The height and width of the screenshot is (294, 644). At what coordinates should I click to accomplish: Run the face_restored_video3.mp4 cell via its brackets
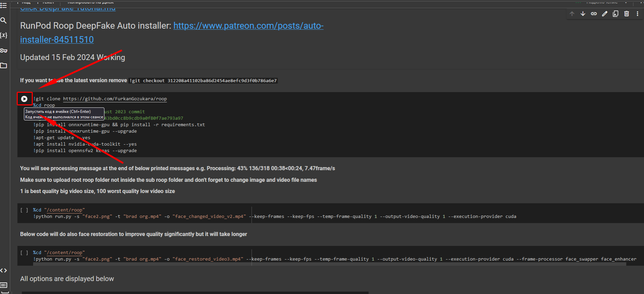[x=24, y=253]
